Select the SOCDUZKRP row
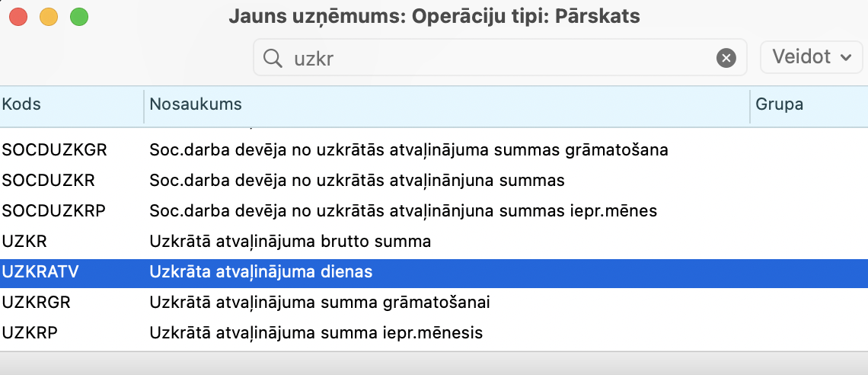Image resolution: width=868 pixels, height=375 pixels. pyautogui.click(x=53, y=211)
